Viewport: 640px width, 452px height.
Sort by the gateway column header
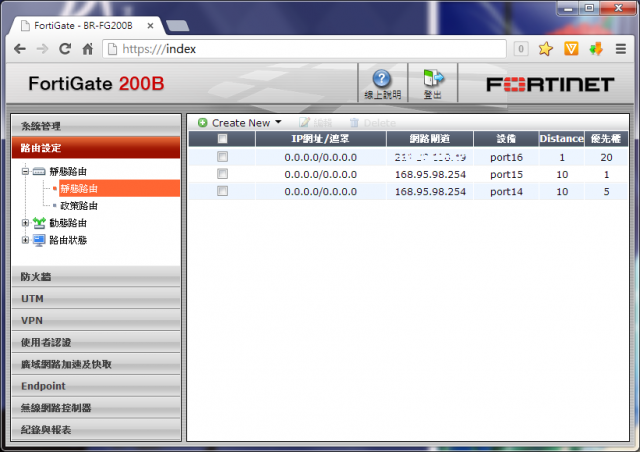(430, 139)
